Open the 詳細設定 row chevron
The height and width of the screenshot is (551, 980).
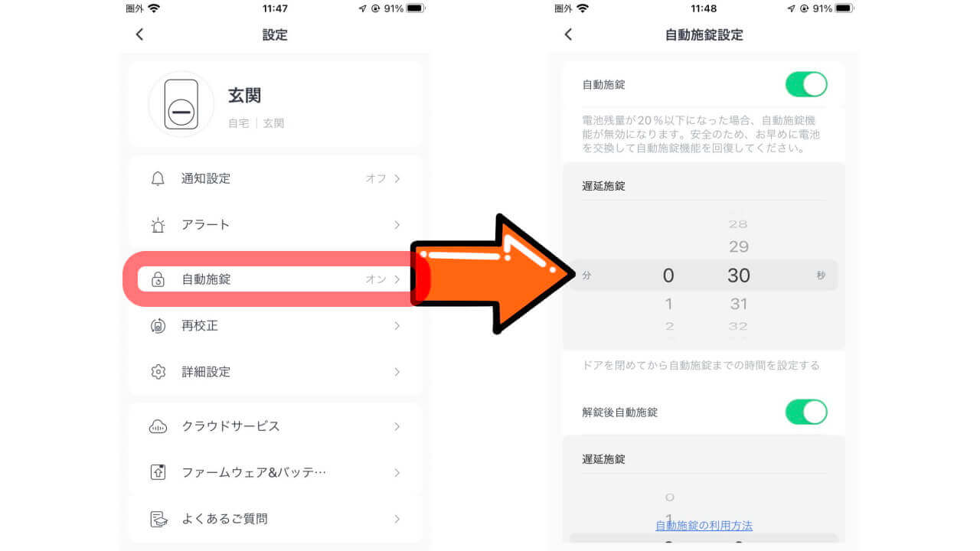tap(397, 372)
